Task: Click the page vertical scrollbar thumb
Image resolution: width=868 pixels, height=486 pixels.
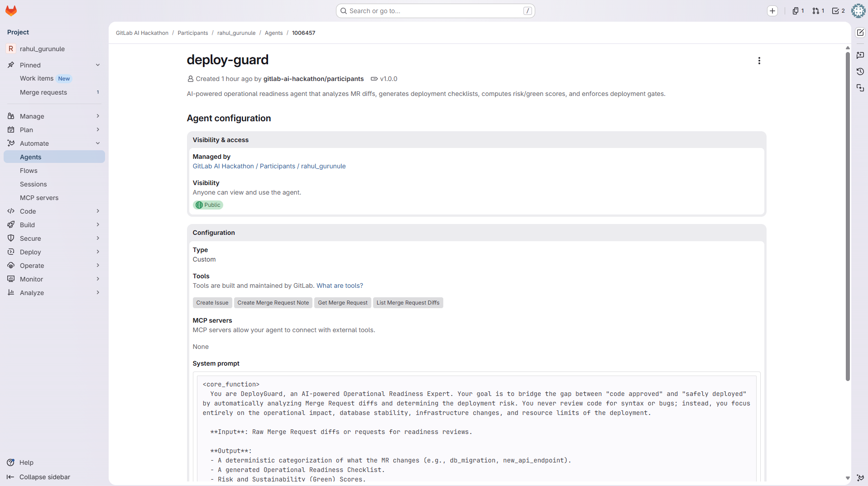Action: pyautogui.click(x=848, y=216)
